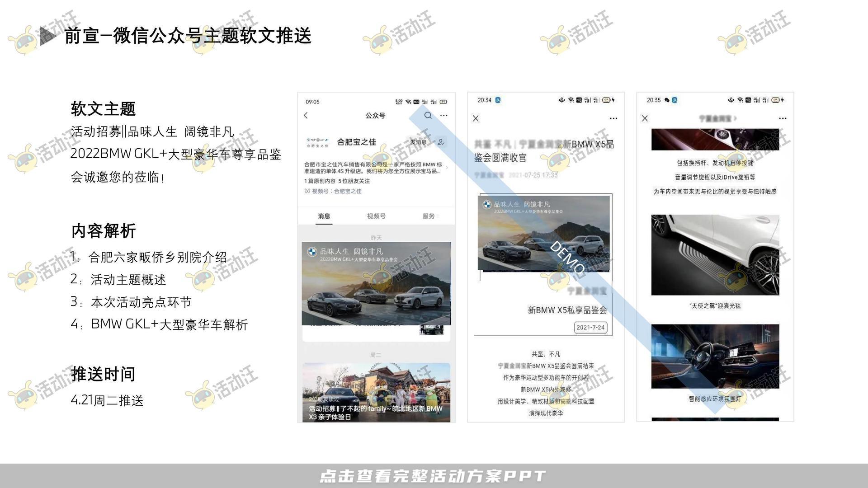Tap the back arrow in 公众号 screen
The width and height of the screenshot is (868, 488).
306,116
